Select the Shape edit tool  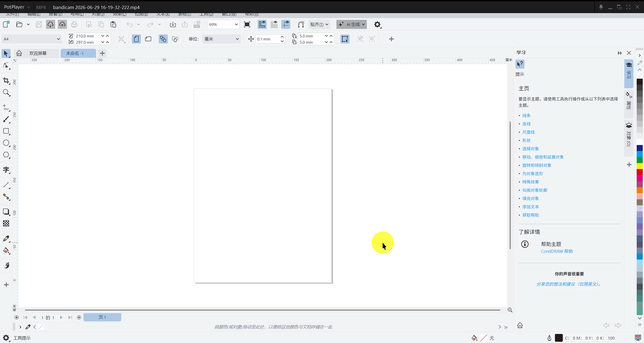(x=6, y=66)
